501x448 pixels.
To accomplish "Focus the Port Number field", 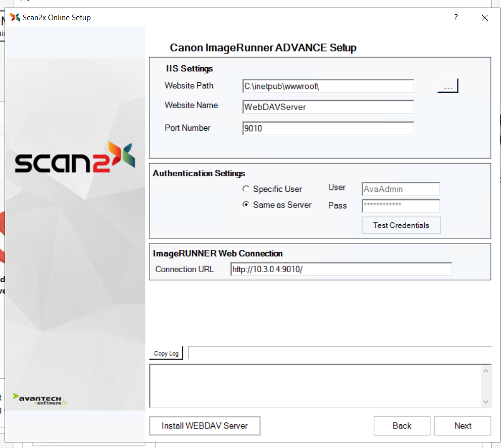I will 328,128.
